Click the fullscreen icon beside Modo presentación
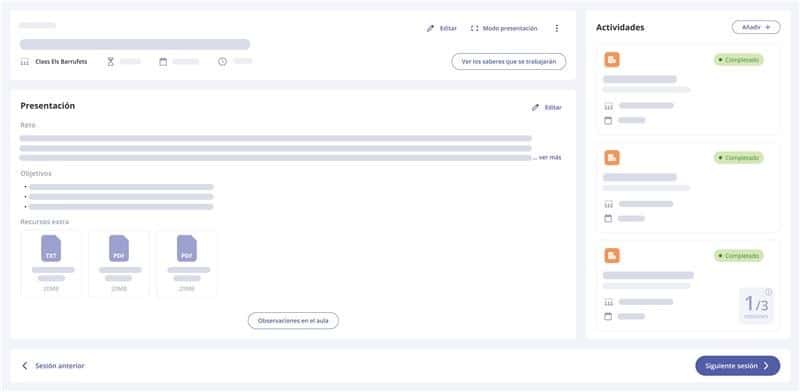 [474, 29]
